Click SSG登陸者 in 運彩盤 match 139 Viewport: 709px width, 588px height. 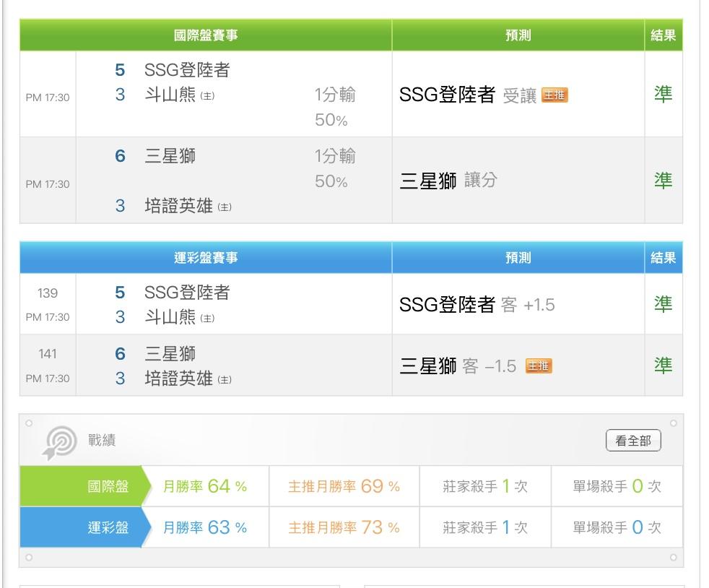tap(187, 293)
